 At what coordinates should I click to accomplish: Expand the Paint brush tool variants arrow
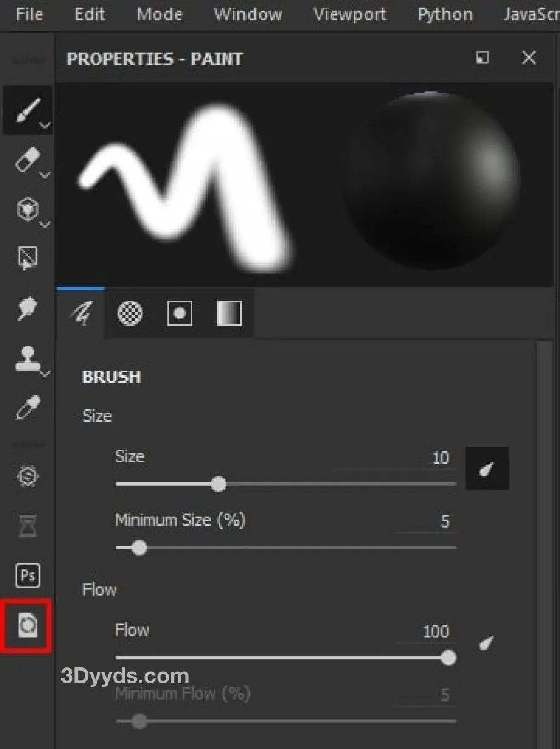(x=45, y=126)
